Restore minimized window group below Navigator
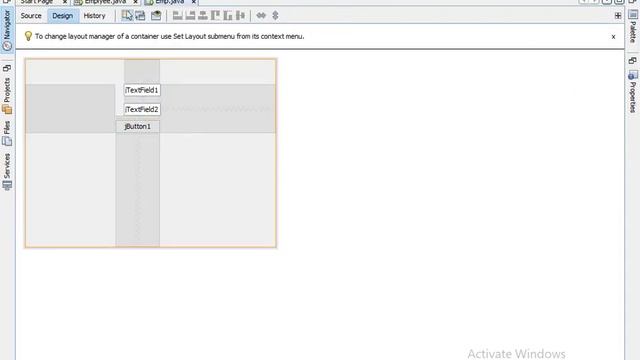The width and height of the screenshot is (640, 360). pos(7,68)
